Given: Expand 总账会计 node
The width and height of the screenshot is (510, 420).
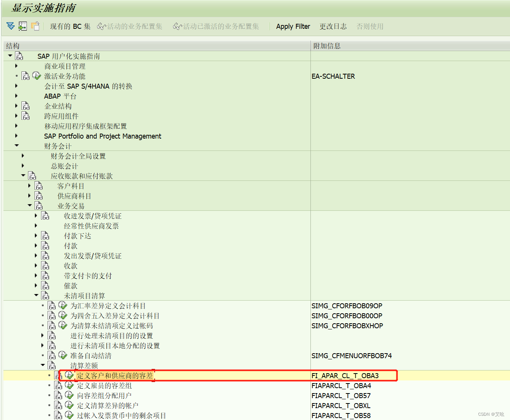Looking at the screenshot, I should tap(23, 166).
